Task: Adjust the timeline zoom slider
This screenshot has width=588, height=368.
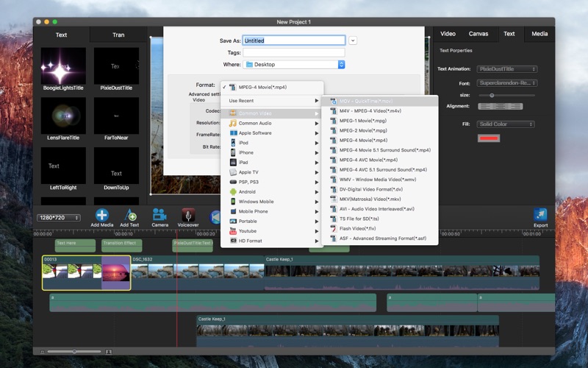Action: 74,352
